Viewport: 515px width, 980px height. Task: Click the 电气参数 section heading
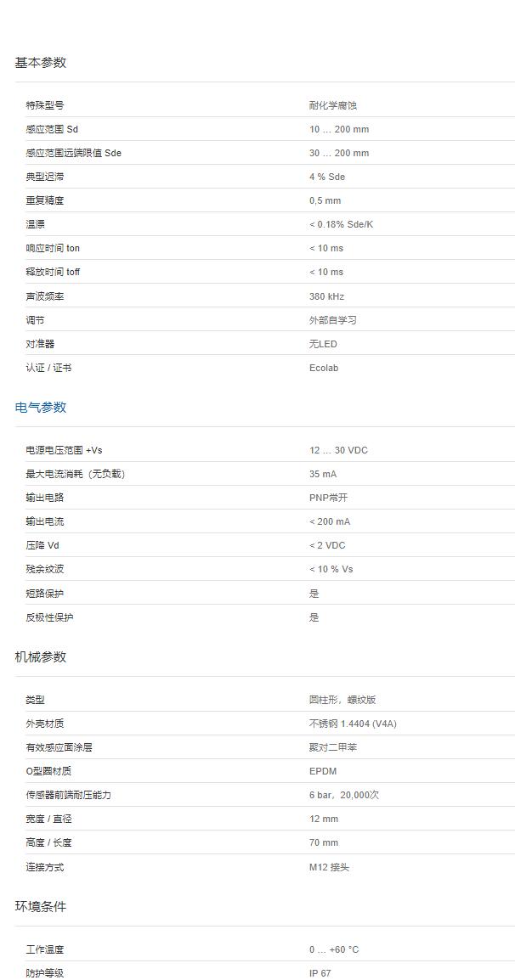[40, 408]
